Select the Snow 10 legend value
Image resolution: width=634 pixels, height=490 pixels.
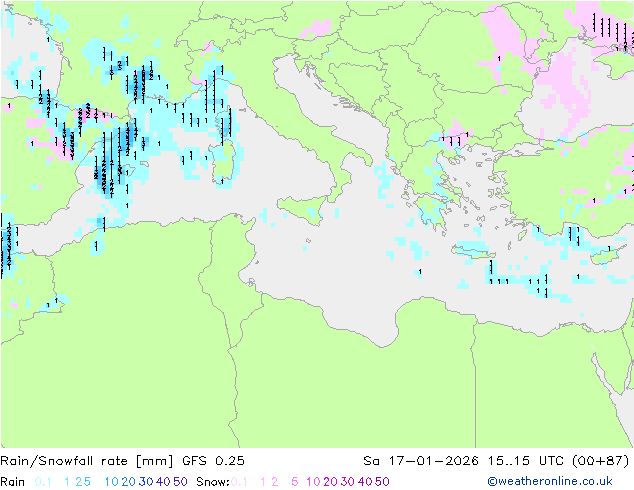click(x=313, y=482)
